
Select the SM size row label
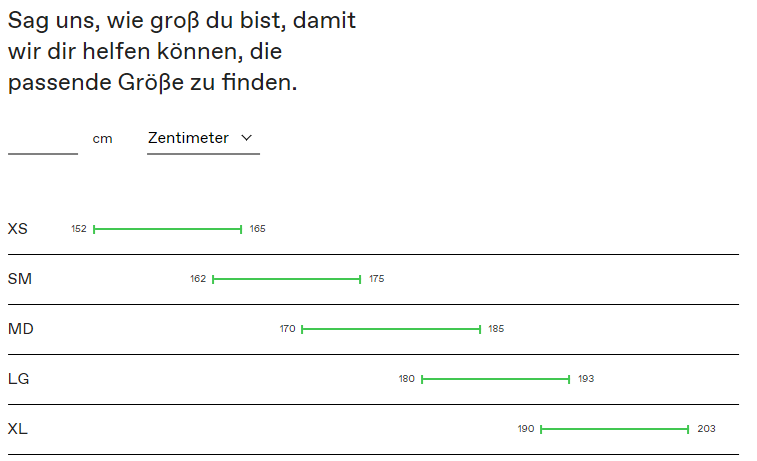(x=20, y=279)
